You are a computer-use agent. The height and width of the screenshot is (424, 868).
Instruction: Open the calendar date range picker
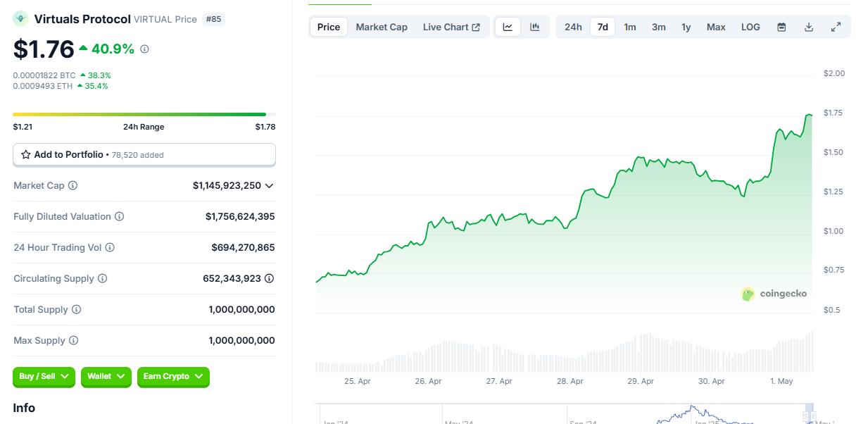pos(781,27)
